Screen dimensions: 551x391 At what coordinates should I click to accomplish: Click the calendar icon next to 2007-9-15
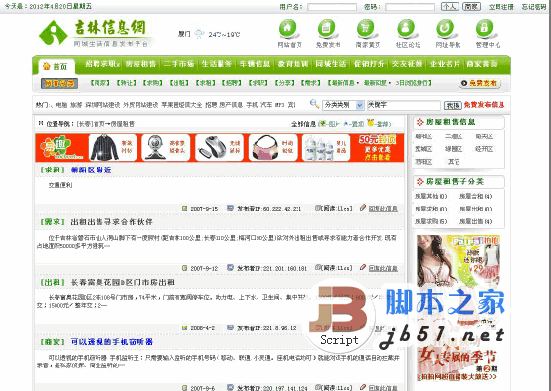click(184, 209)
